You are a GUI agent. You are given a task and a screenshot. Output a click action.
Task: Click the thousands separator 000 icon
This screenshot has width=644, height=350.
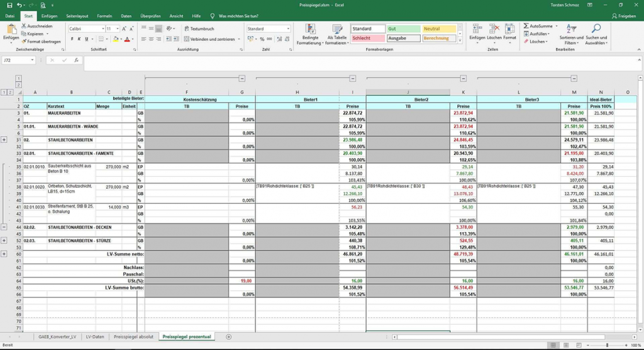(x=269, y=39)
